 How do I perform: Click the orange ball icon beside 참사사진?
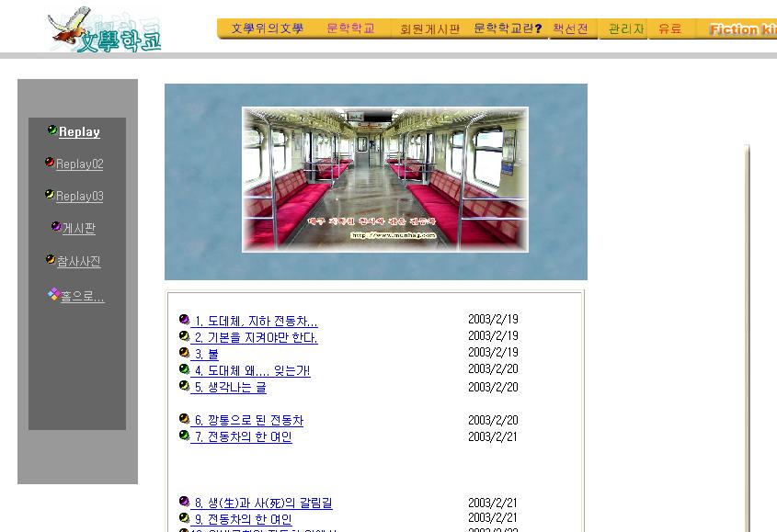click(51, 260)
